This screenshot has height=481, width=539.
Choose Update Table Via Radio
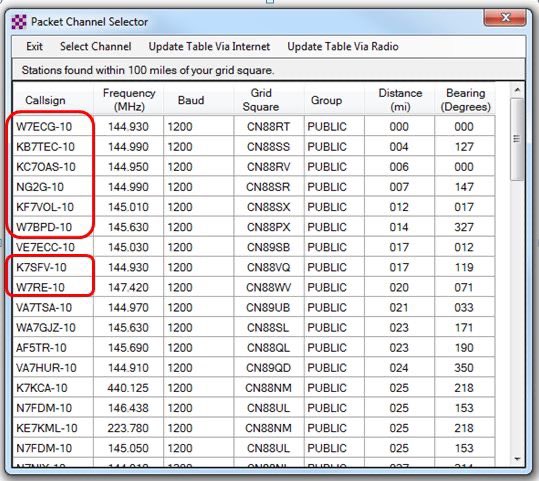[x=343, y=46]
